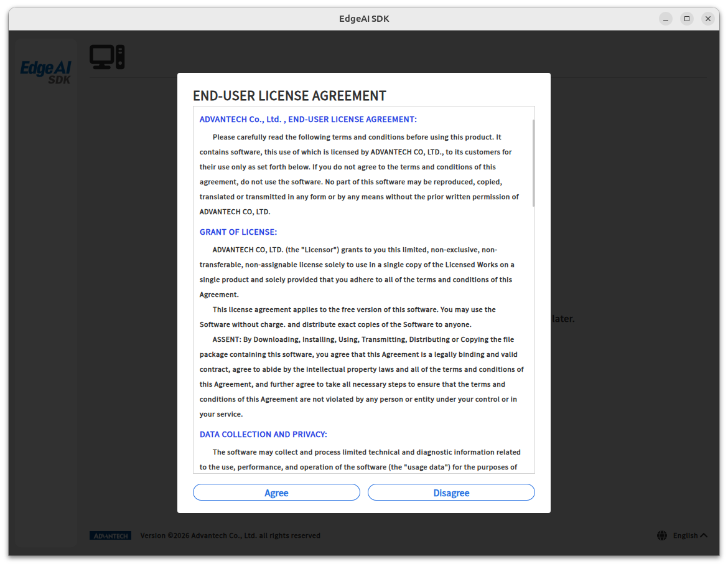Screen dimensions: 728x566
Task: Click the ASSENT paragraph in the agreement
Action: tap(362, 377)
